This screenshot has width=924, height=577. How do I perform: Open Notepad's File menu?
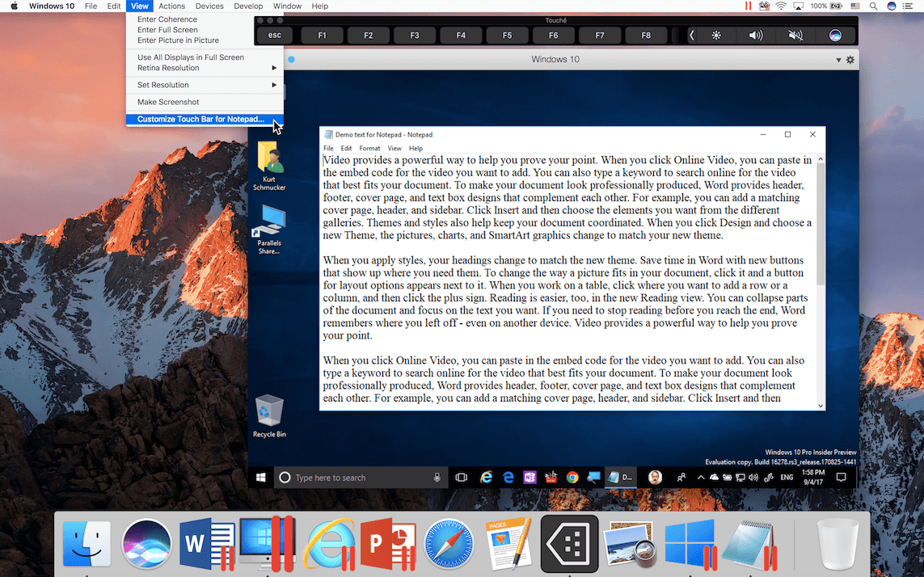(x=328, y=149)
